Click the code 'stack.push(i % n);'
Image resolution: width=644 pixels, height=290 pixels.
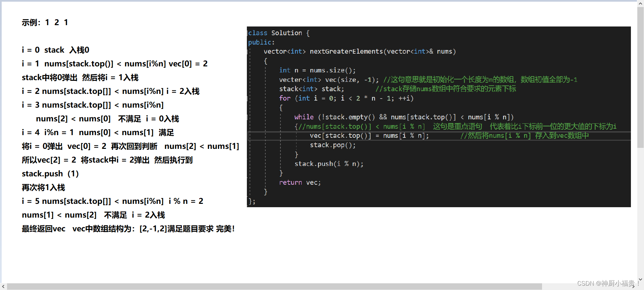pos(329,164)
